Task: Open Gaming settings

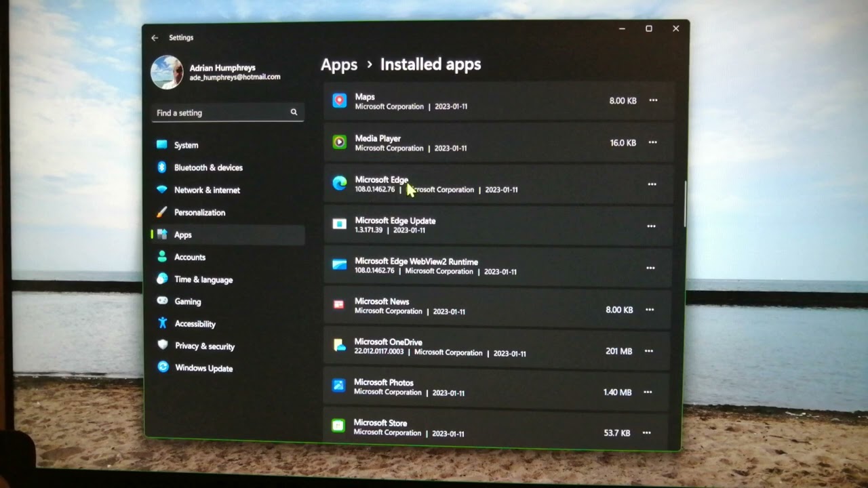Action: click(227, 302)
